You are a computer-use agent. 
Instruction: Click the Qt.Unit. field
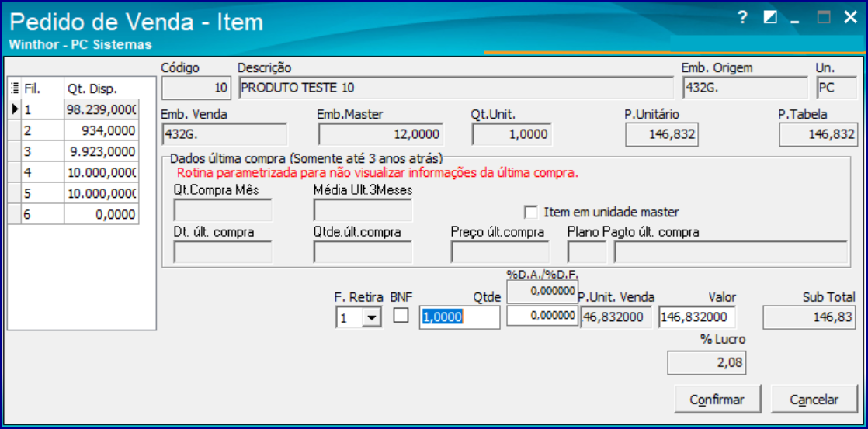pyautogui.click(x=512, y=134)
